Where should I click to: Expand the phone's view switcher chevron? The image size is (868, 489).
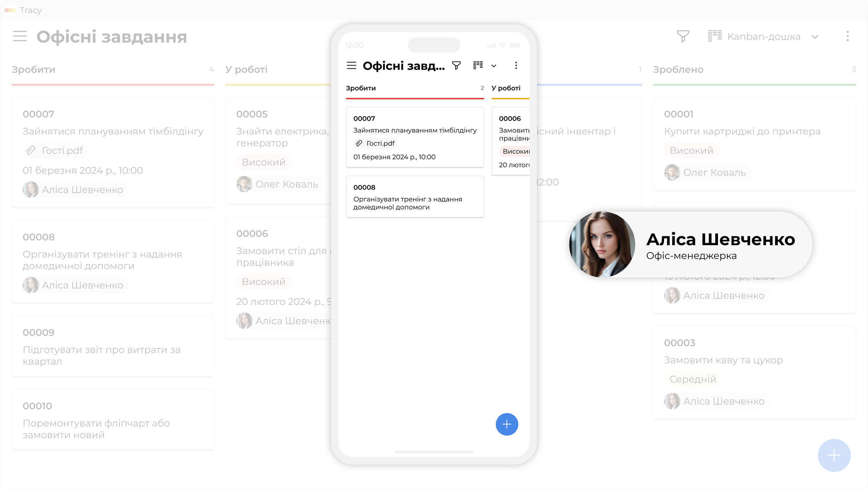494,66
